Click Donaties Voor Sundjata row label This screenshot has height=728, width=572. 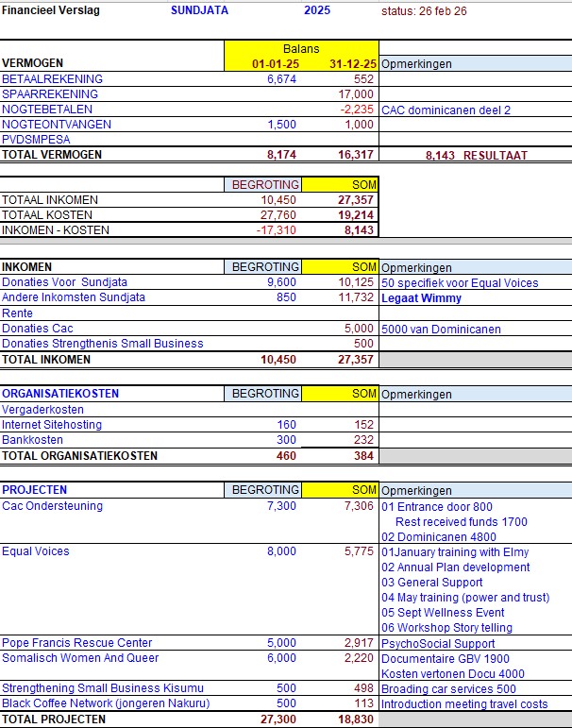(x=64, y=282)
